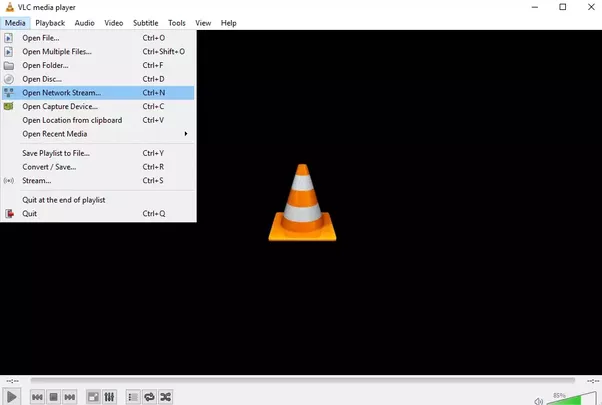Click the Ctrl+Shift+O shortcut text

(164, 51)
